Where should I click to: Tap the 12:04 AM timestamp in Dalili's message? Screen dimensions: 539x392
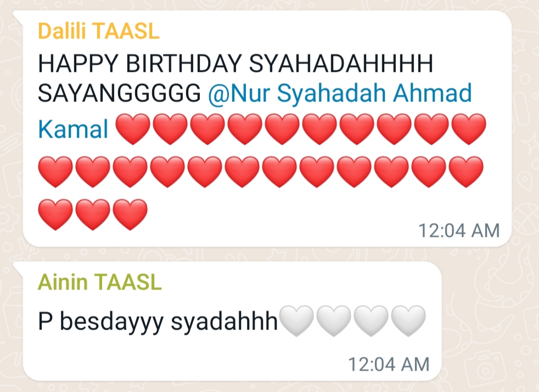tap(459, 230)
